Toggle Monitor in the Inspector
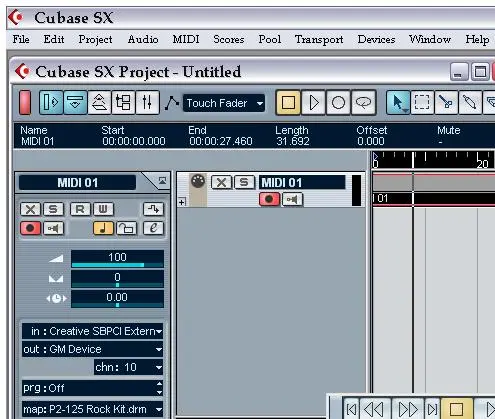Image resolution: width=495 pixels, height=419 pixels. point(53,228)
